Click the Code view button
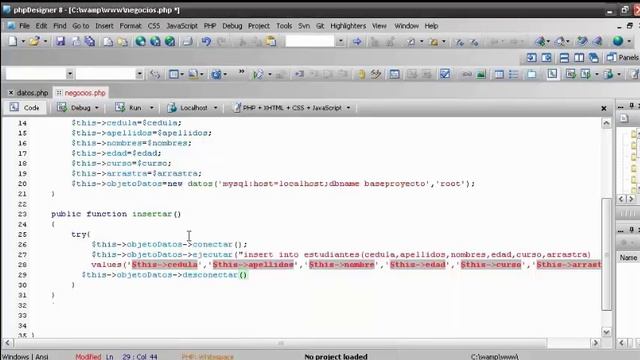The width and height of the screenshot is (640, 360). click(x=25, y=108)
